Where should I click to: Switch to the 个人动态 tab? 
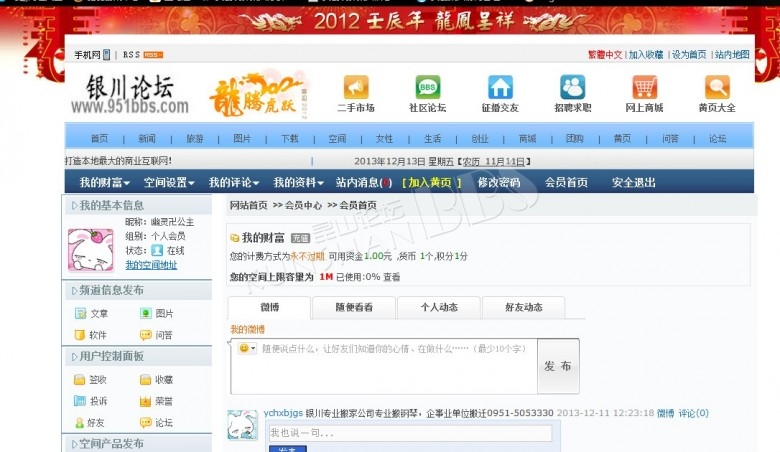[x=439, y=307]
